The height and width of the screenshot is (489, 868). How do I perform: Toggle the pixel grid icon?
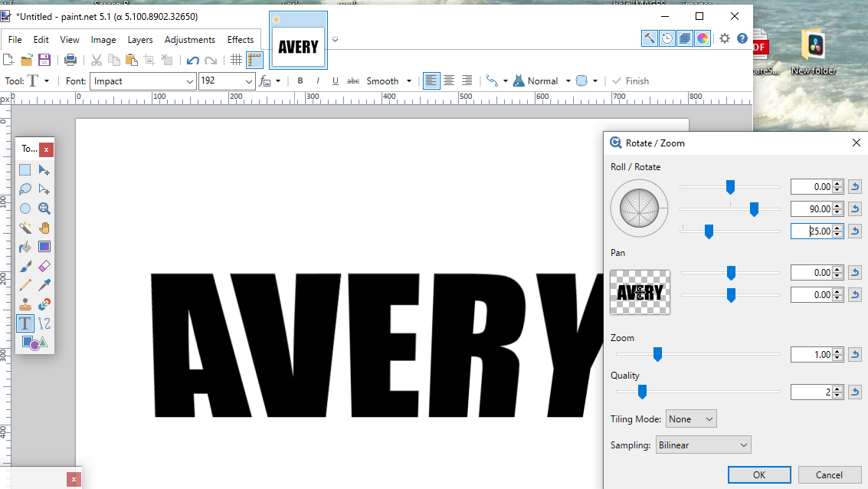(x=237, y=60)
